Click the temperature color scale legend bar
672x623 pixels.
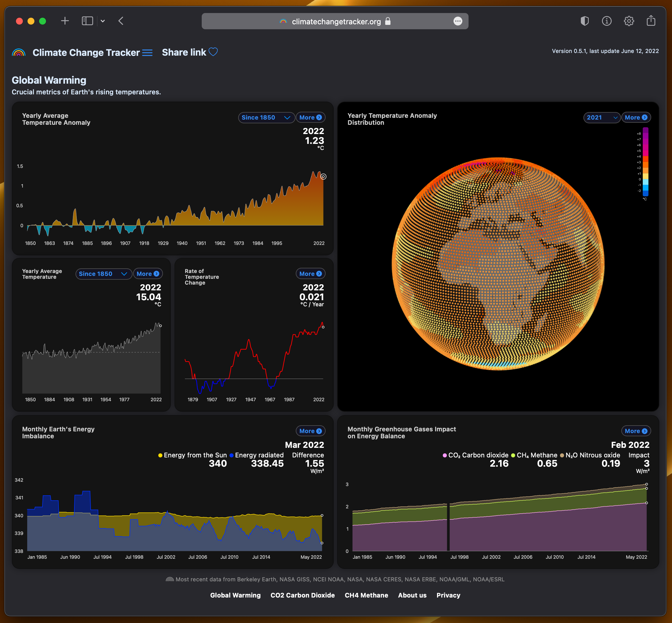(x=645, y=162)
